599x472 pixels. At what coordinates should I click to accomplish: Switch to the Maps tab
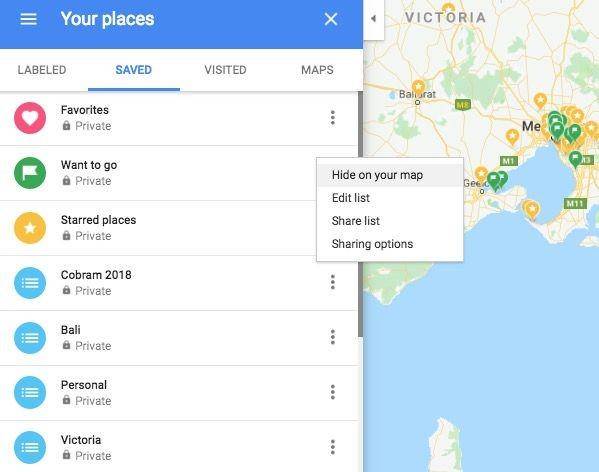point(317,70)
